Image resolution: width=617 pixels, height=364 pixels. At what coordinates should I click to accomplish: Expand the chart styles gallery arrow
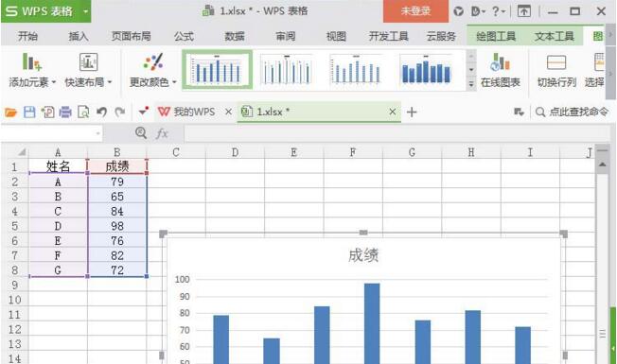[471, 84]
